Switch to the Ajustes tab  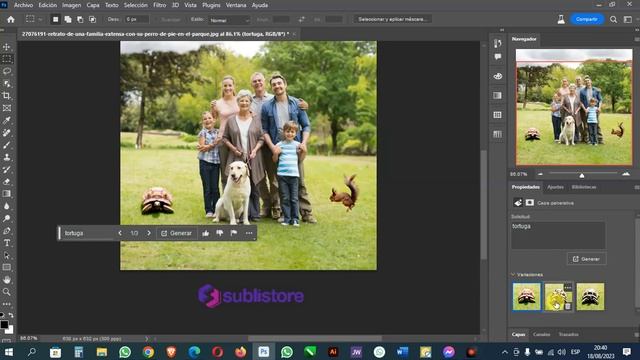[x=555, y=187]
